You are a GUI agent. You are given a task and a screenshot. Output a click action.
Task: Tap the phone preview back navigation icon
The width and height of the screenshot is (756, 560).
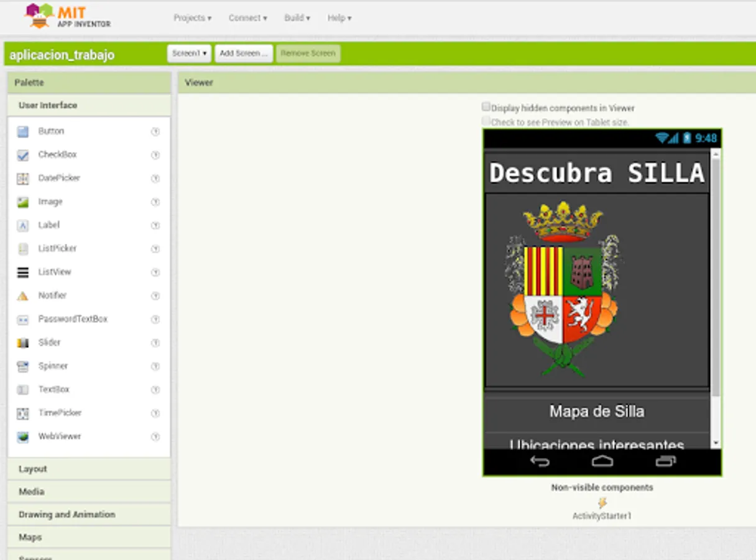click(x=540, y=461)
